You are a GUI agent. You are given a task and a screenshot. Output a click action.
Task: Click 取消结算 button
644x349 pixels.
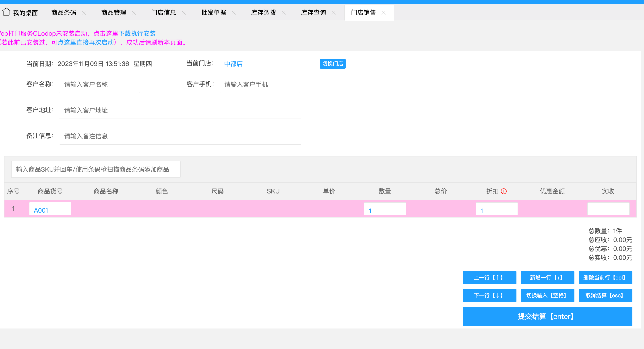(x=605, y=296)
